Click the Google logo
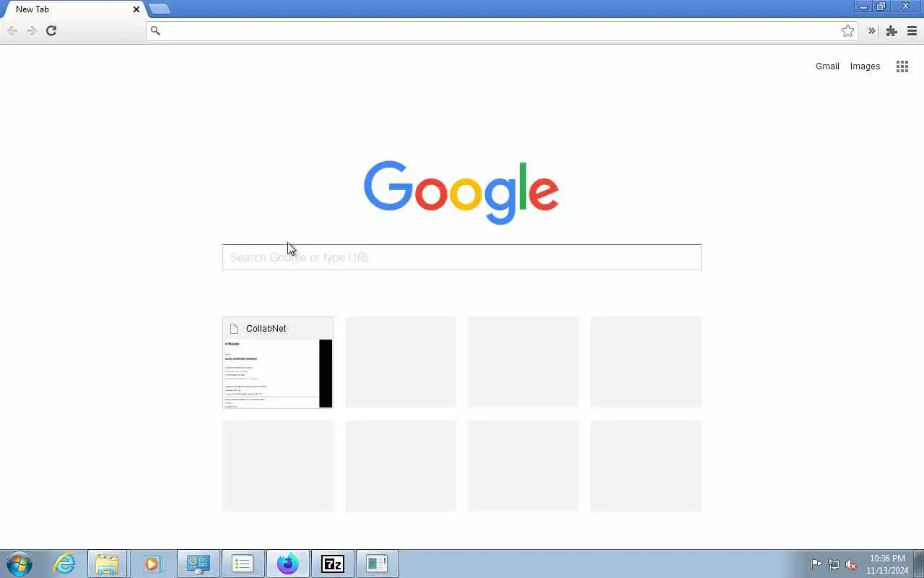924x578 pixels. coord(461,192)
